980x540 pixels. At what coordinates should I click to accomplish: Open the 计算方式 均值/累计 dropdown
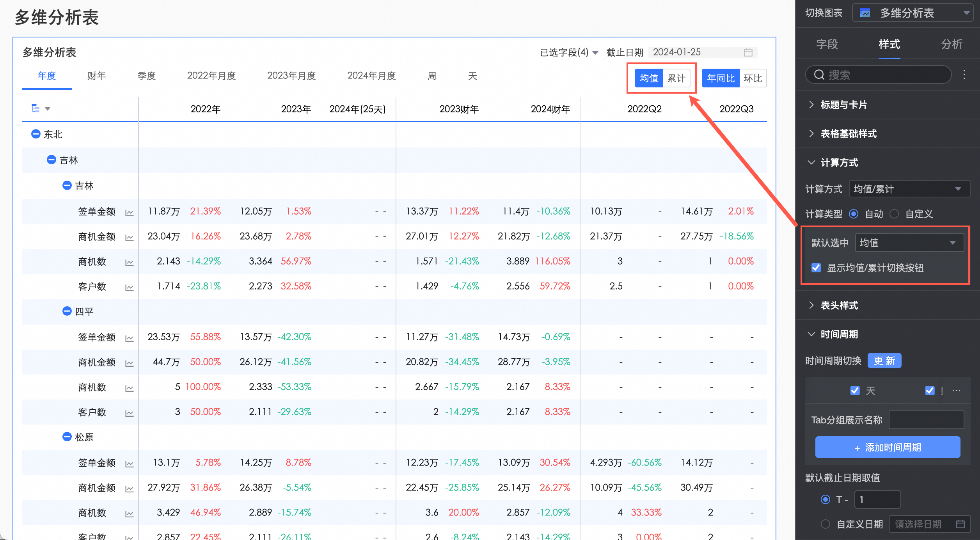coord(909,189)
